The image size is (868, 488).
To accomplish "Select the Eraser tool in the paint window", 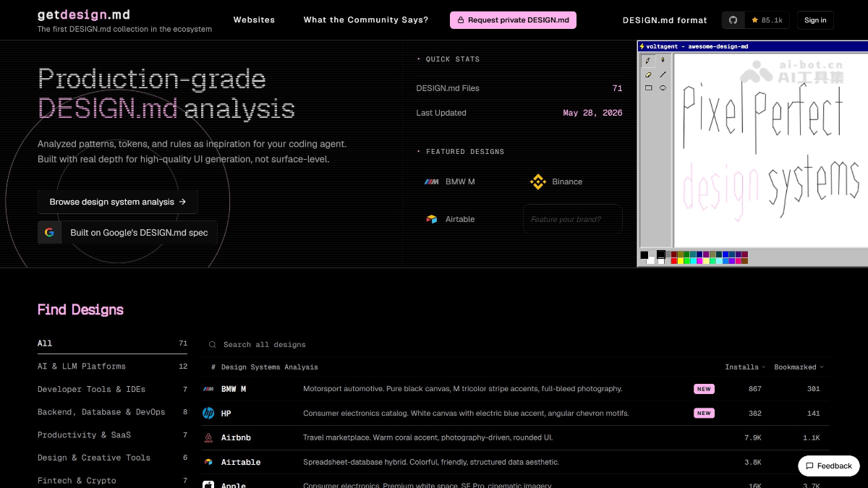I will (x=648, y=74).
